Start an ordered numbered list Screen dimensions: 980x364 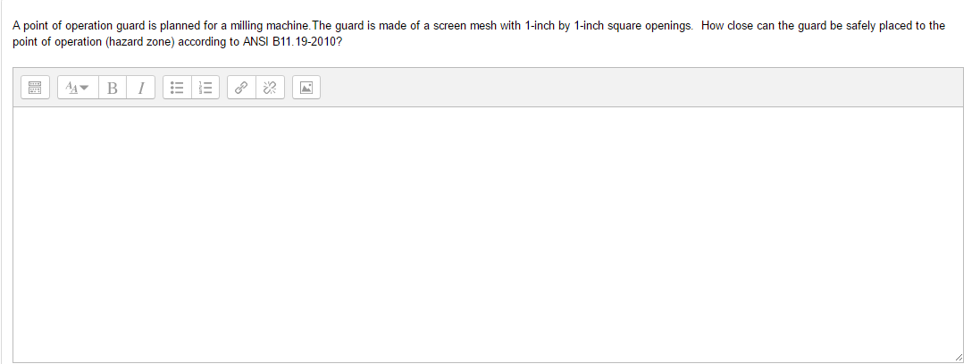click(205, 88)
